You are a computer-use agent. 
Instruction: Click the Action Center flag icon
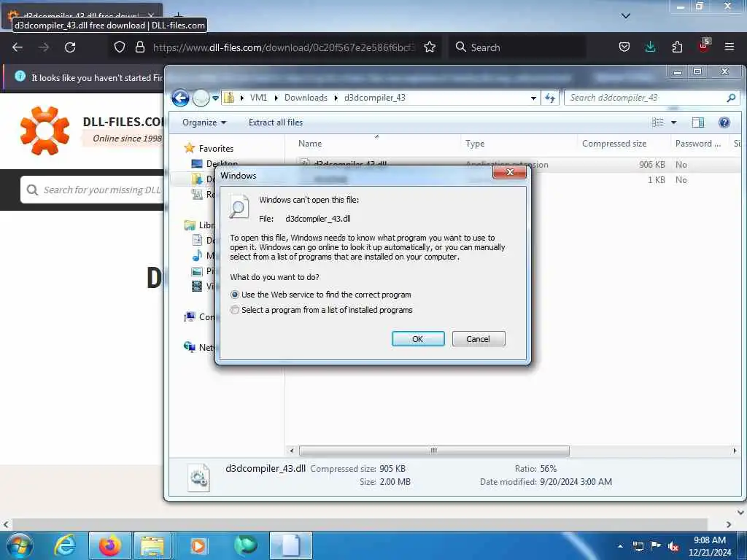point(656,546)
